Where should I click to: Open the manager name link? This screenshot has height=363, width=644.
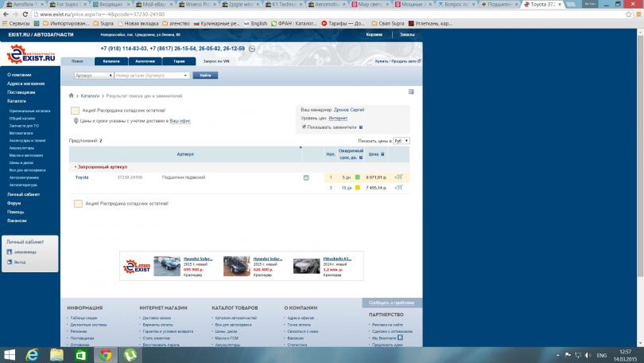click(349, 110)
